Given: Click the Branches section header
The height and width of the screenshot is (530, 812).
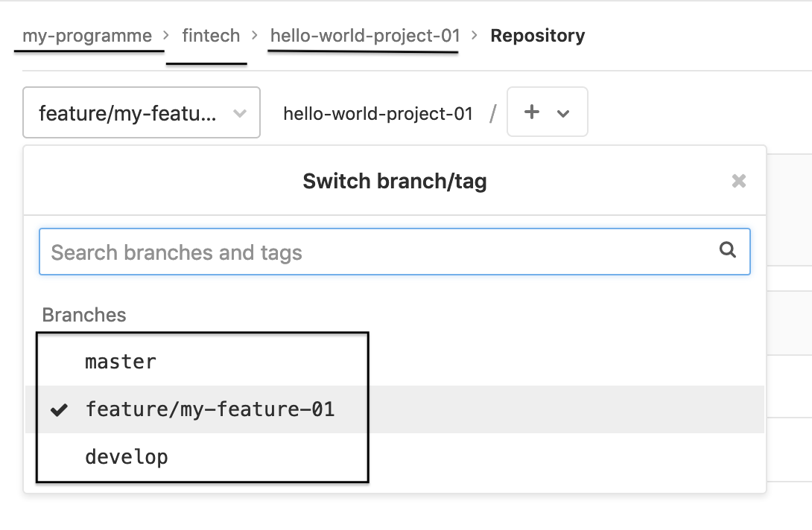Looking at the screenshot, I should pos(84,315).
